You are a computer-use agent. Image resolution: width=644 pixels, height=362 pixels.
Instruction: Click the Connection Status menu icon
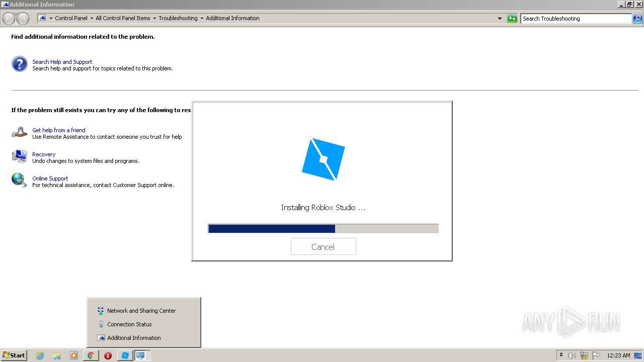(101, 324)
